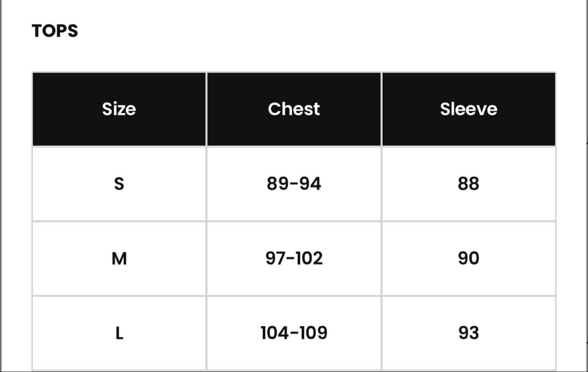Click the TOPS section heading

click(55, 31)
